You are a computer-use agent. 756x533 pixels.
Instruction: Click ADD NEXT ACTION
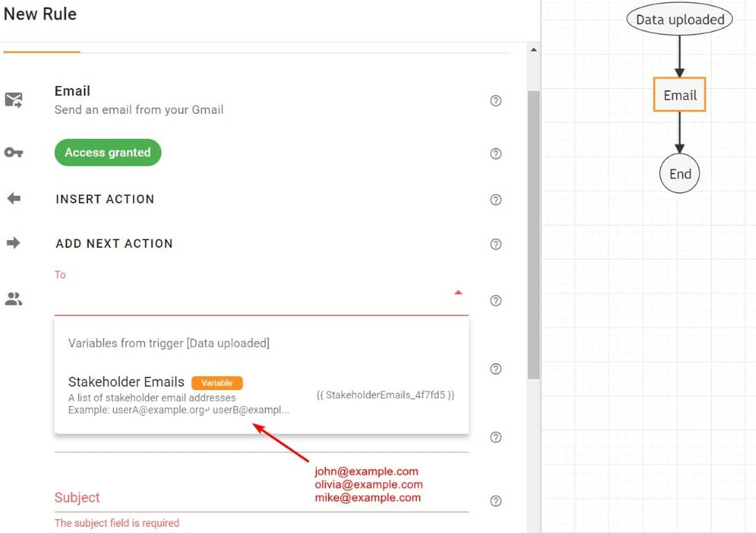coord(114,244)
